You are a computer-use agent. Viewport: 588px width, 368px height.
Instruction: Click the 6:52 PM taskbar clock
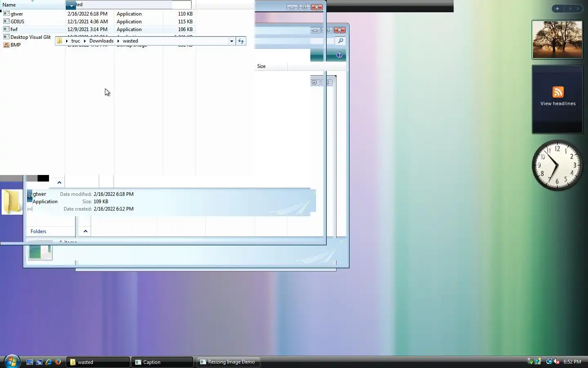click(x=572, y=362)
